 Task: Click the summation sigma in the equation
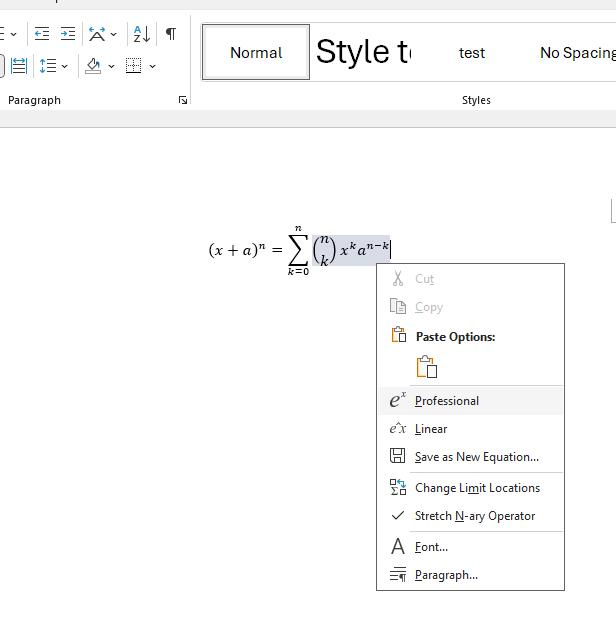click(x=298, y=249)
